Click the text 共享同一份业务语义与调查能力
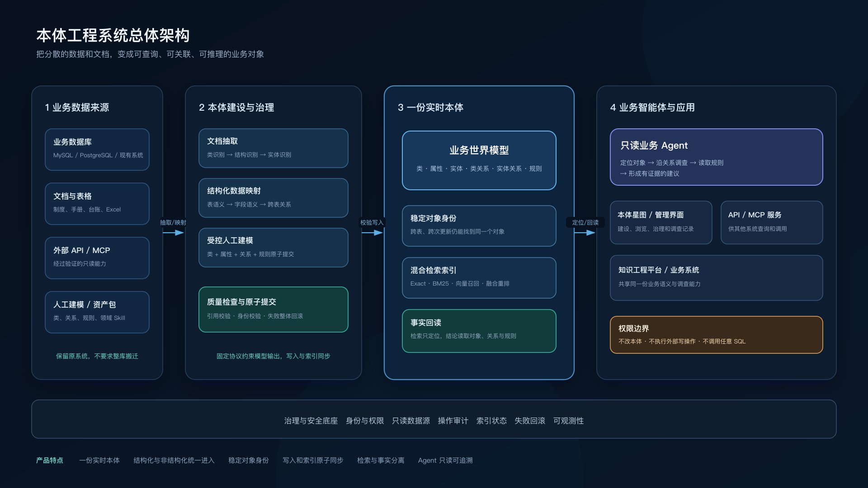Image resolution: width=868 pixels, height=488 pixels. (660, 284)
